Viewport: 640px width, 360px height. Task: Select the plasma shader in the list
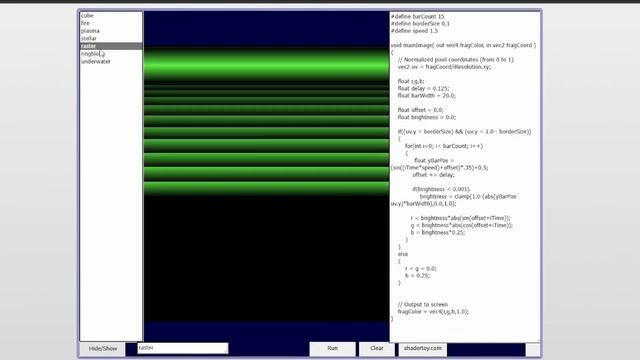click(x=111, y=31)
